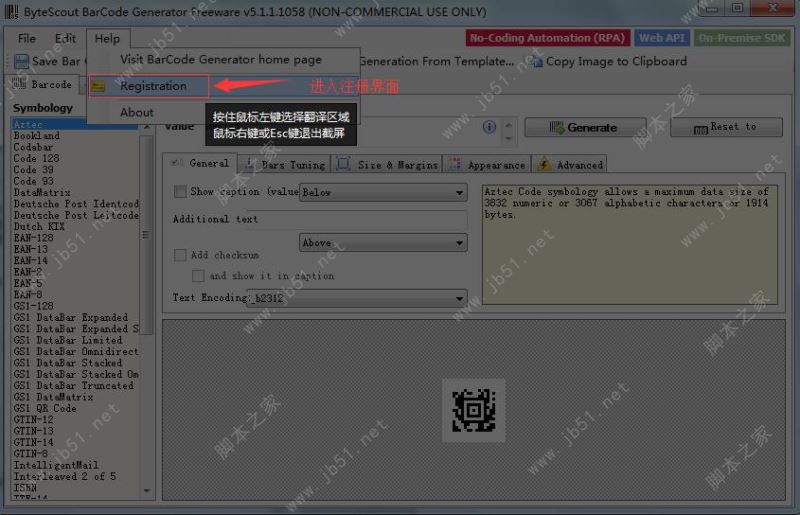Open the additional text Above dropdown

(x=383, y=242)
